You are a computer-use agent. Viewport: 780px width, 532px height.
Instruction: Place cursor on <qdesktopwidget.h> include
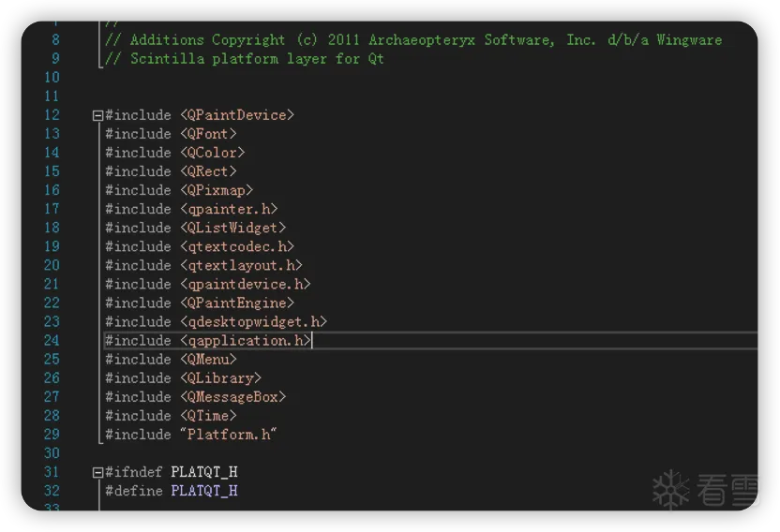253,322
